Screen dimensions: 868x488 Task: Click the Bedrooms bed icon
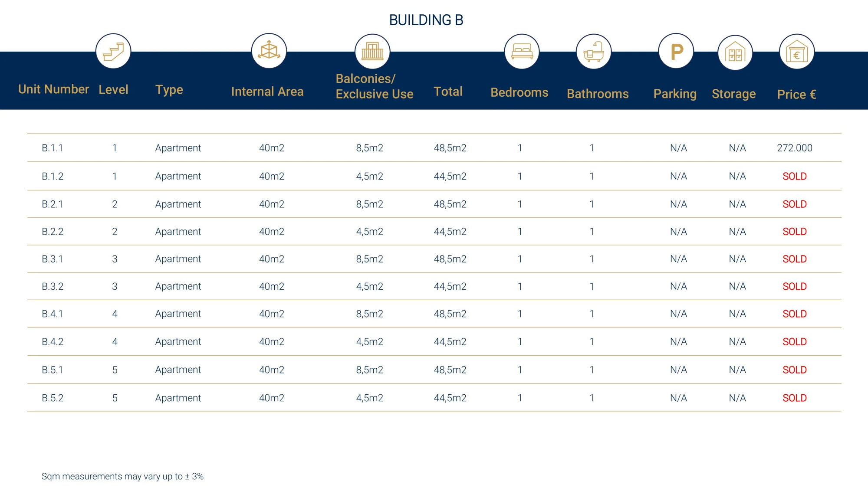point(522,52)
